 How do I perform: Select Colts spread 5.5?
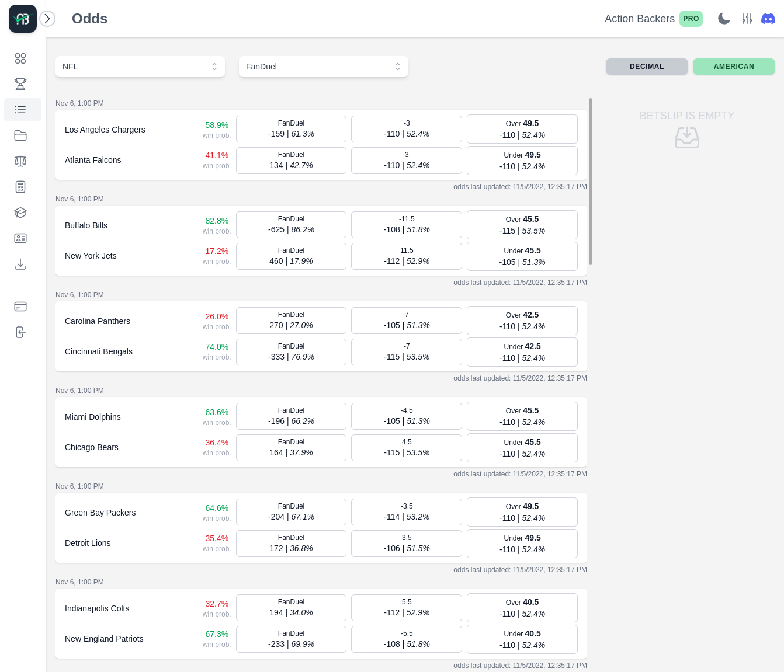coord(407,608)
